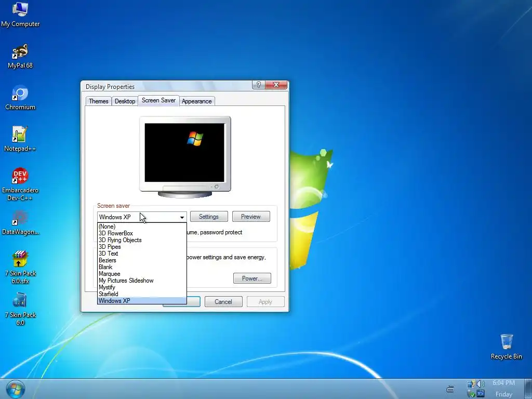Choose Blank screen saver
Screen dimensions: 532x399
click(142, 267)
